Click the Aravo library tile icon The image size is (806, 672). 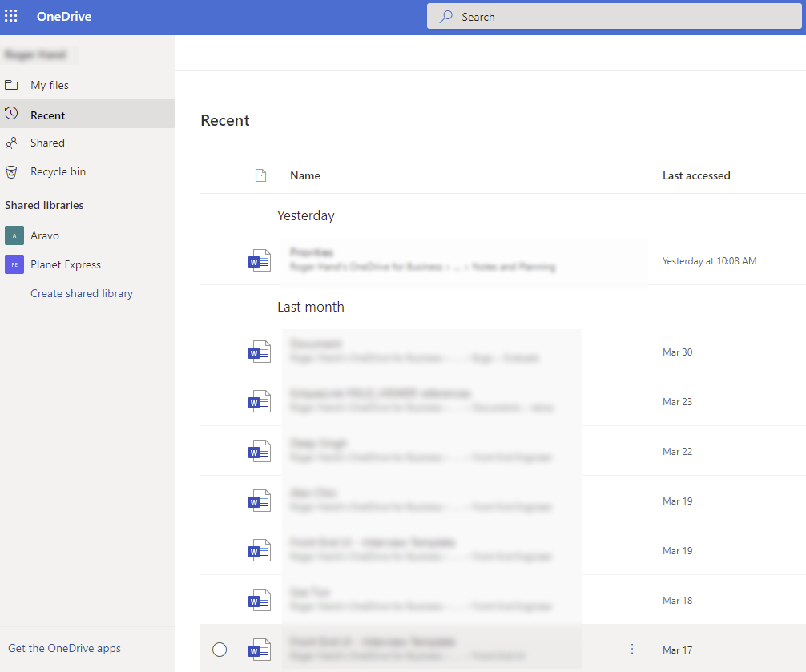(x=14, y=235)
